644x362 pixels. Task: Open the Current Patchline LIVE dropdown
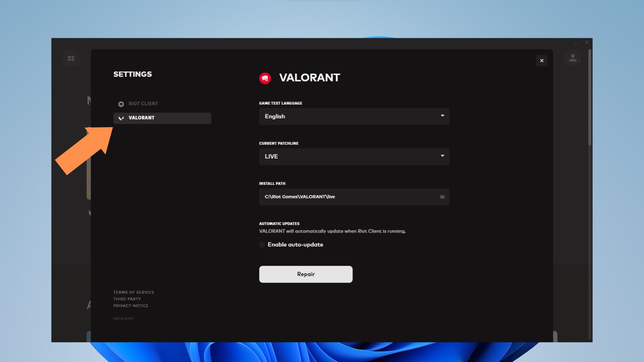click(354, 157)
